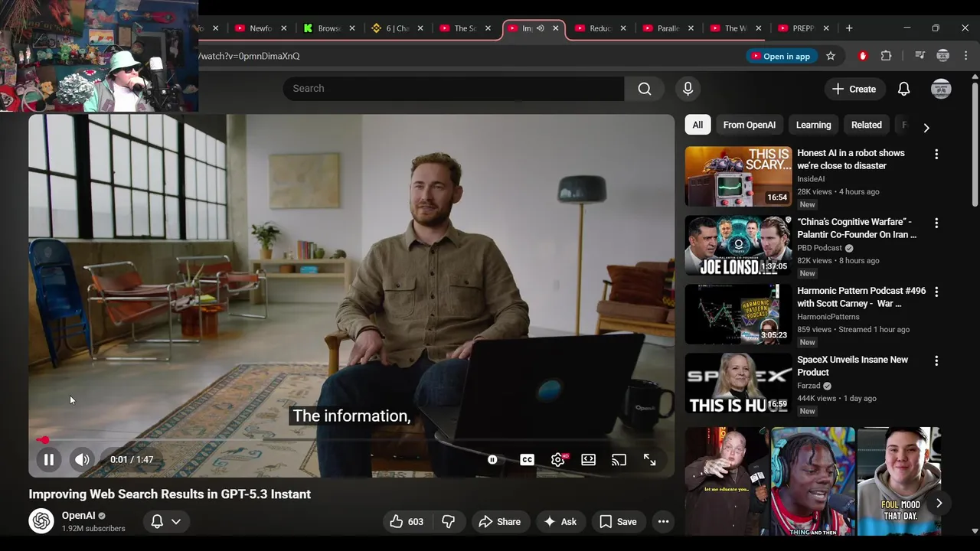Image resolution: width=980 pixels, height=551 pixels.
Task: Open the 'FOUL MOOD THAT DAY' Short
Action: (x=899, y=481)
